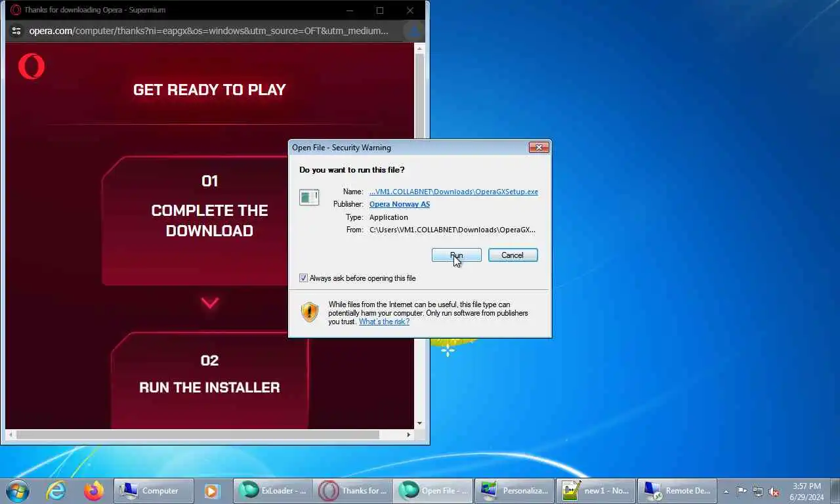This screenshot has width=840, height=504.
Task: Open the OperaGXSetup.exe file name link
Action: 453,192
